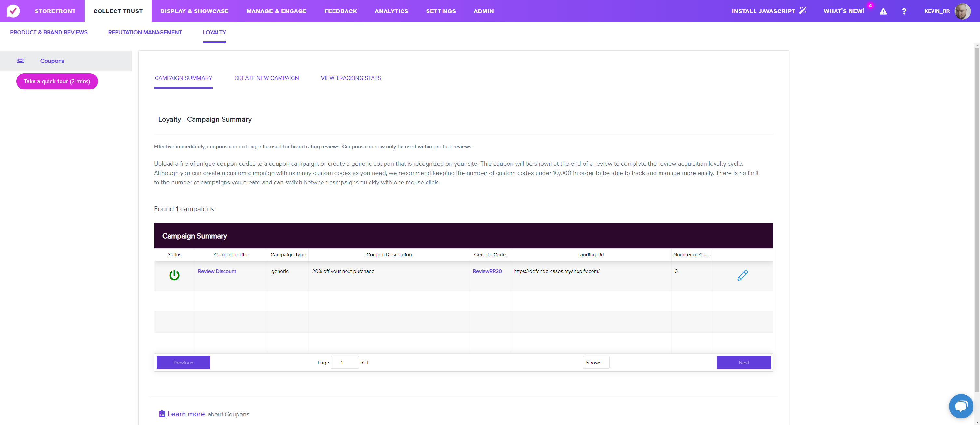
Task: Focus the page number input field
Action: tap(345, 363)
